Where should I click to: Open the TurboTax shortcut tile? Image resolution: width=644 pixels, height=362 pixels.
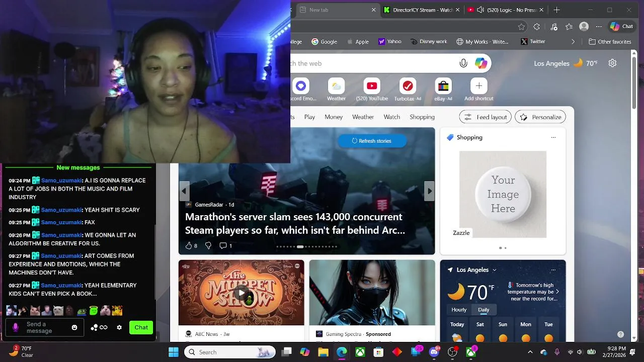tap(408, 89)
